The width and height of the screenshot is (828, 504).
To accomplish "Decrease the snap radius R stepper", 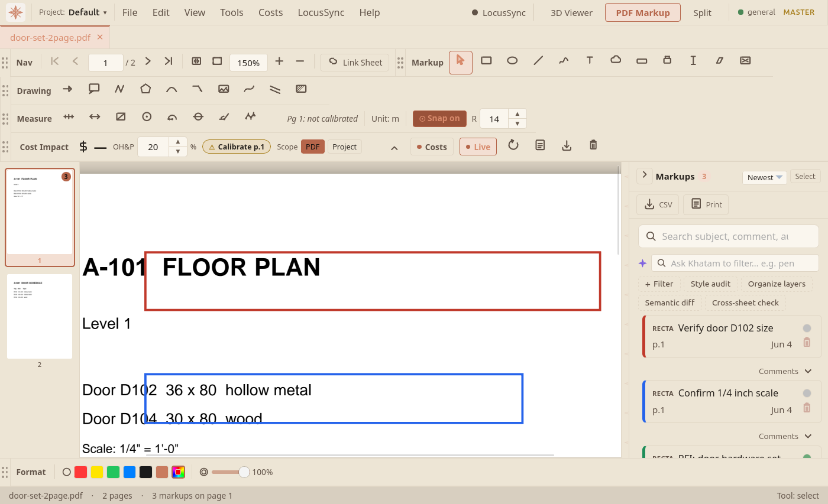I will (517, 123).
